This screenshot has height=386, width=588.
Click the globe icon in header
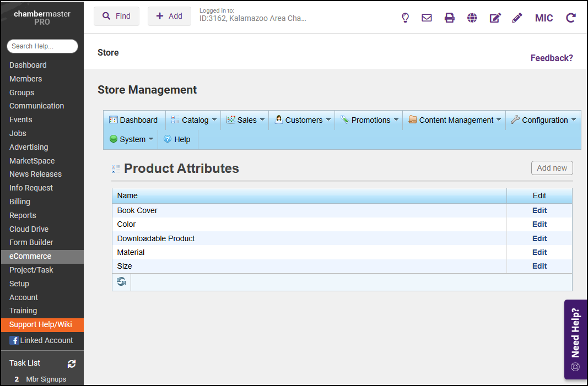(472, 18)
